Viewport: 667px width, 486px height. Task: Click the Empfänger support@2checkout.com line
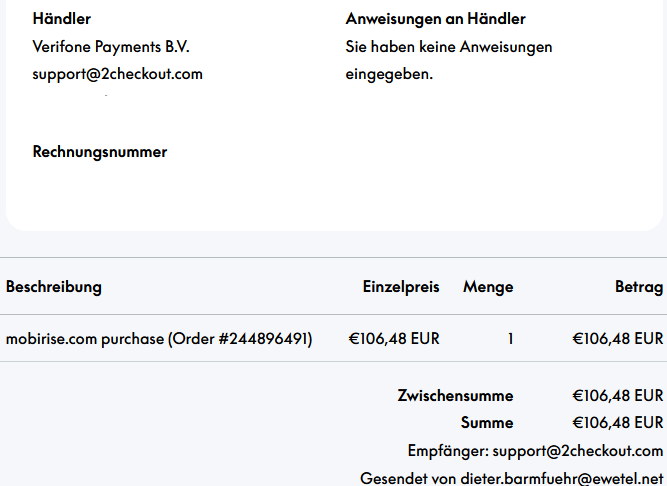tap(535, 451)
